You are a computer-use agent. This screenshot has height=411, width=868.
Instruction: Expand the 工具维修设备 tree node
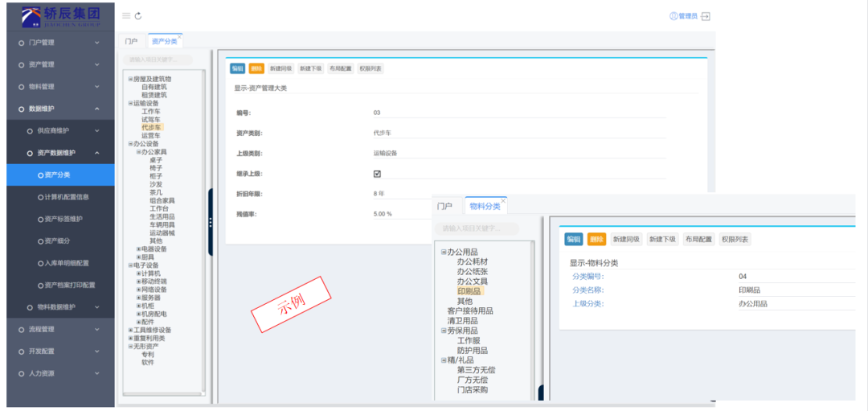tap(130, 330)
